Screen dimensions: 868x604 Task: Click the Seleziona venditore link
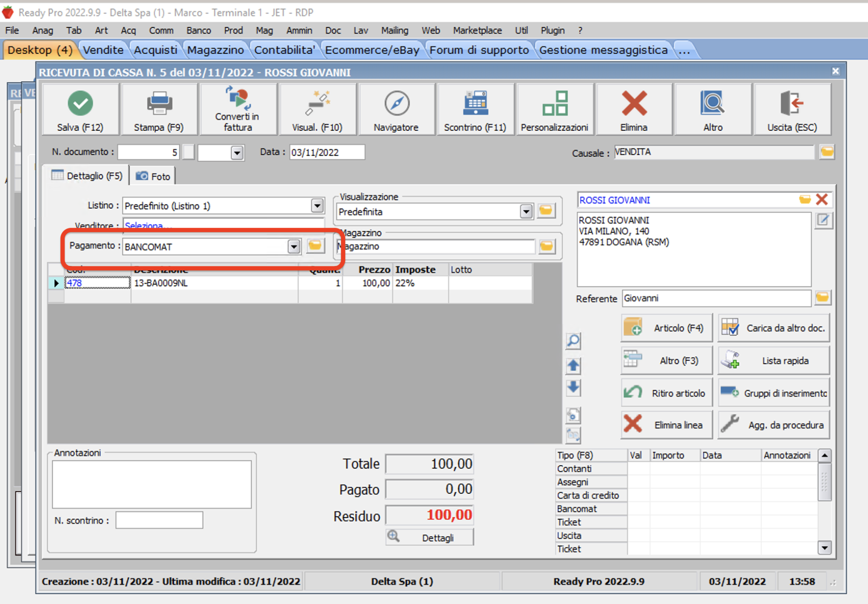(144, 225)
